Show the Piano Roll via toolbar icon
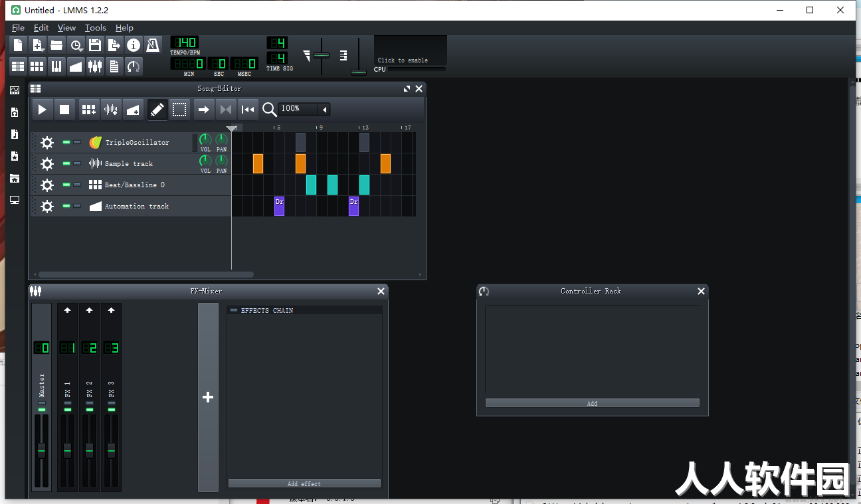 (56, 66)
